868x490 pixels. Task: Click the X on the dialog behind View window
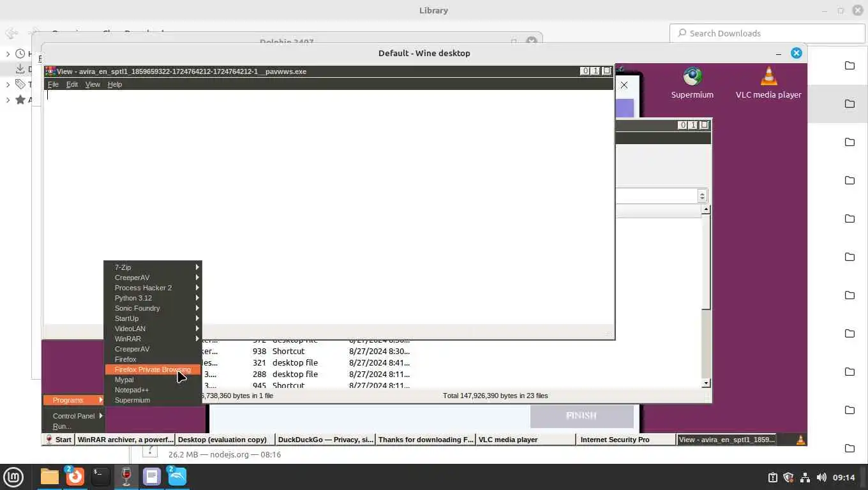pos(624,85)
